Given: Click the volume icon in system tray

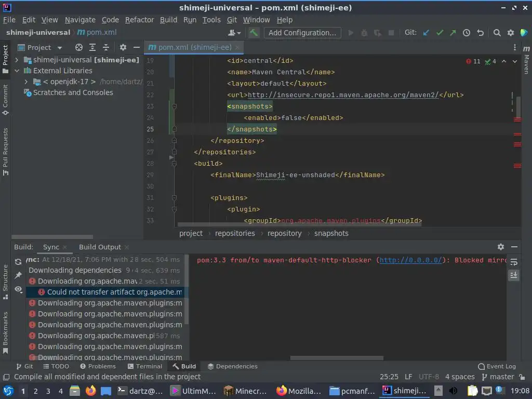Looking at the screenshot, I should point(453,391).
